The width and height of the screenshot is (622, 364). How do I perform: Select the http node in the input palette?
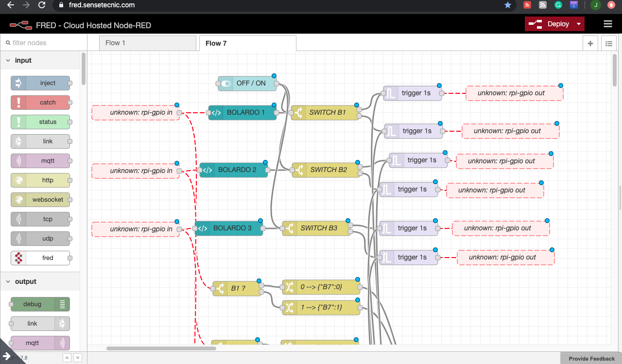point(41,180)
